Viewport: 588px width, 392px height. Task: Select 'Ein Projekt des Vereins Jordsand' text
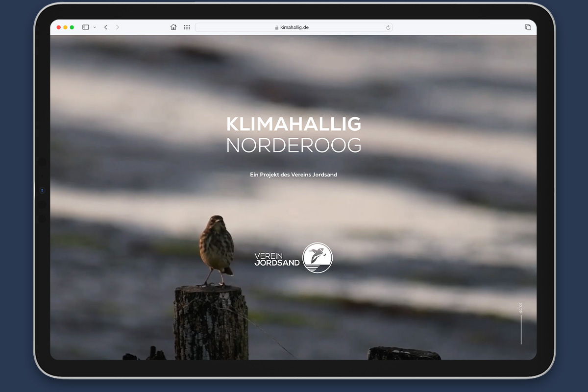(x=294, y=175)
